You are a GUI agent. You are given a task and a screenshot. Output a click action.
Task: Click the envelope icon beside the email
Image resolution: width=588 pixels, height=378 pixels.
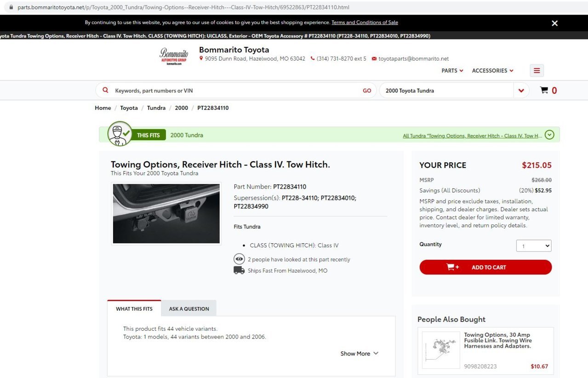coord(374,59)
